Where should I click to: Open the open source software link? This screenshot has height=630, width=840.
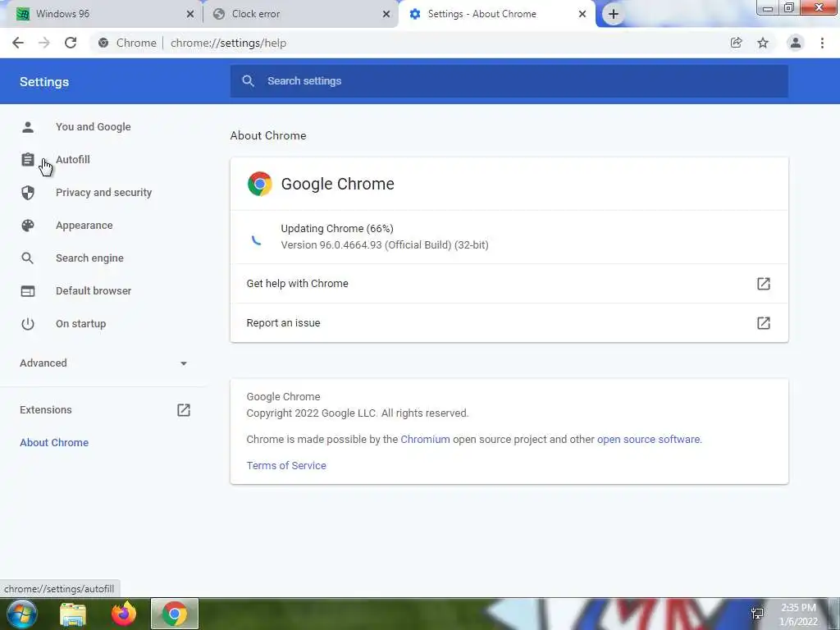[648, 440]
